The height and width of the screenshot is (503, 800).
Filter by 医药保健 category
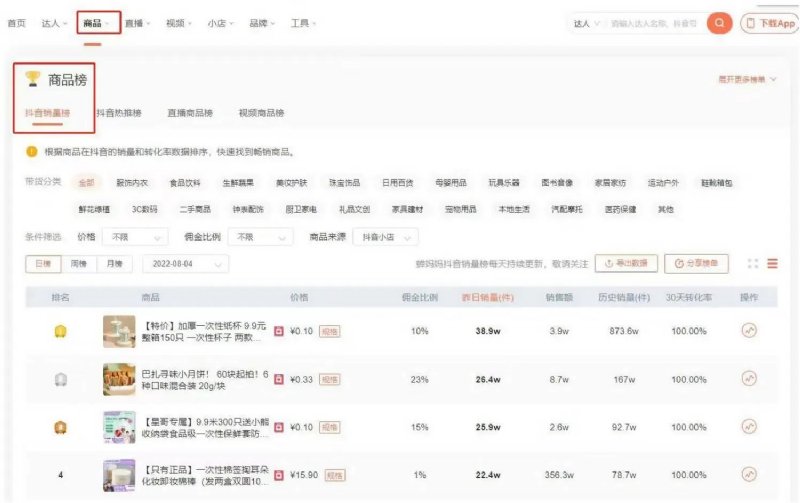[x=620, y=209]
